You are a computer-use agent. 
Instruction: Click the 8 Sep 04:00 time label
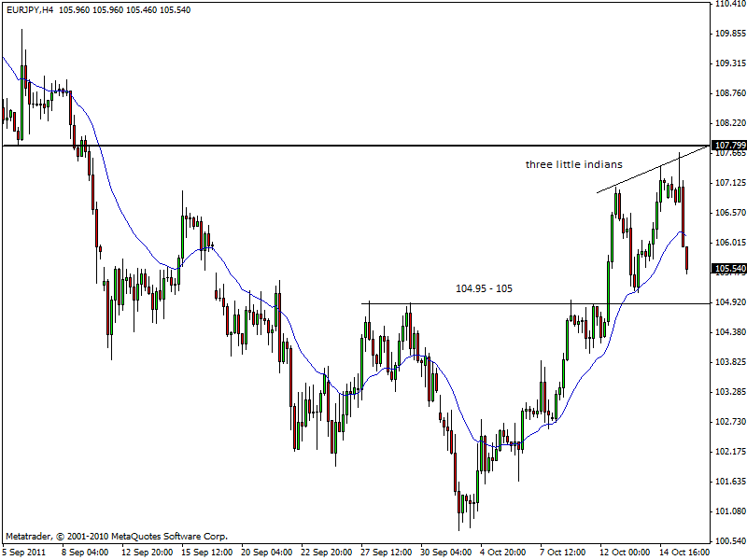coord(85,552)
